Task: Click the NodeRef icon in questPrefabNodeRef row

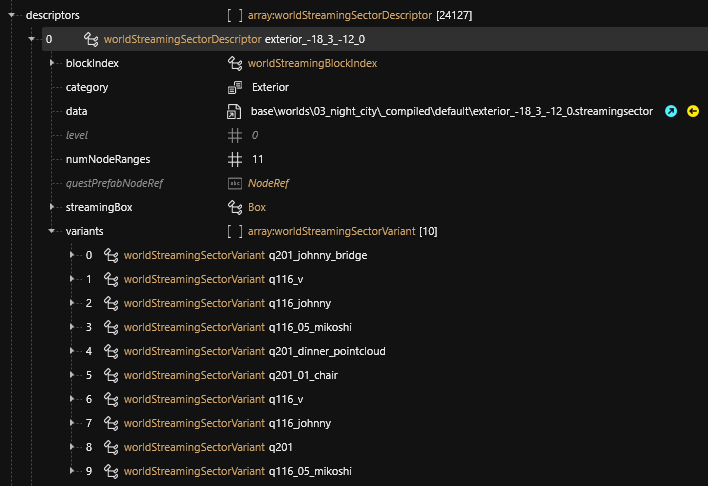Action: click(235, 183)
